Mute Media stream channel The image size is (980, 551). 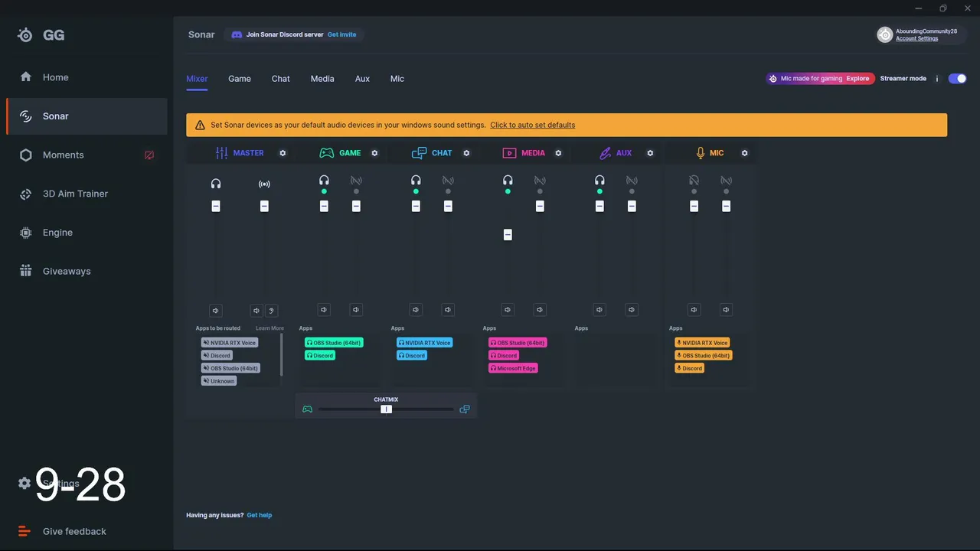coord(540,310)
